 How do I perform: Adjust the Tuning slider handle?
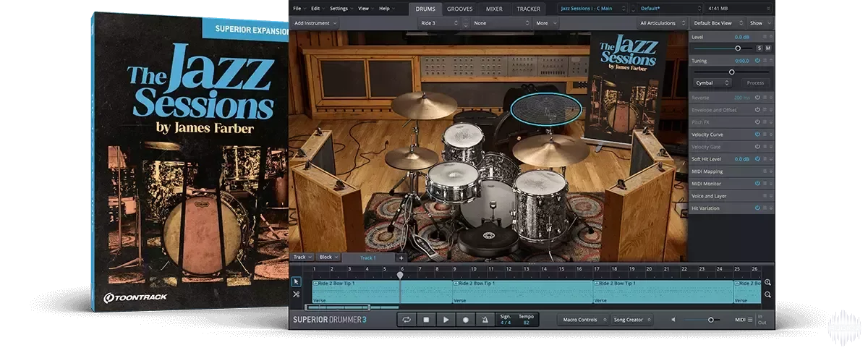[731, 72]
